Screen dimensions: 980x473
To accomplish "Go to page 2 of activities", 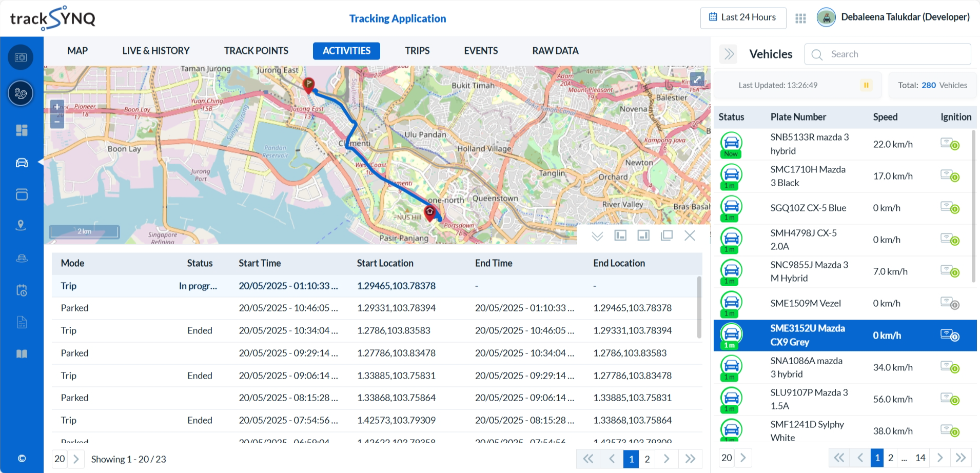I will 647,459.
